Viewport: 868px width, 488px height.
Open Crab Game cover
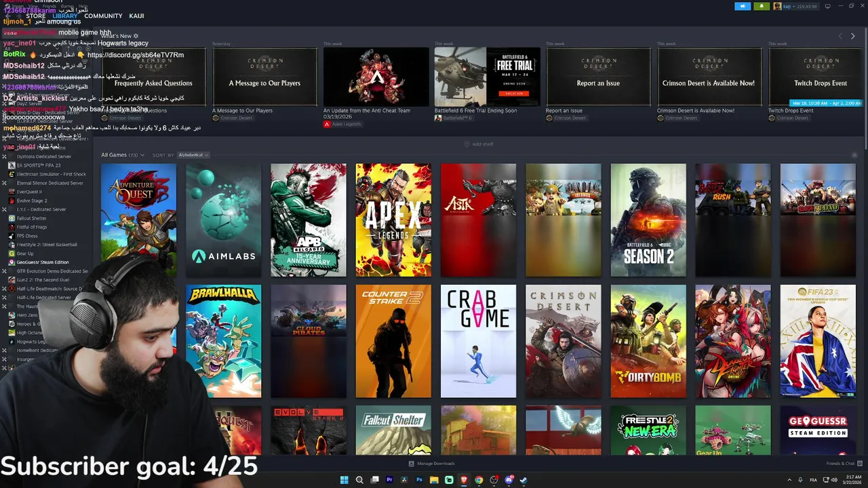coord(478,341)
